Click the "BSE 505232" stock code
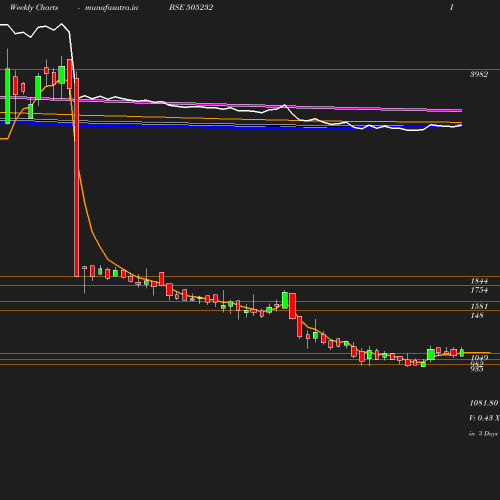The width and height of the screenshot is (500, 500). pos(191,7)
